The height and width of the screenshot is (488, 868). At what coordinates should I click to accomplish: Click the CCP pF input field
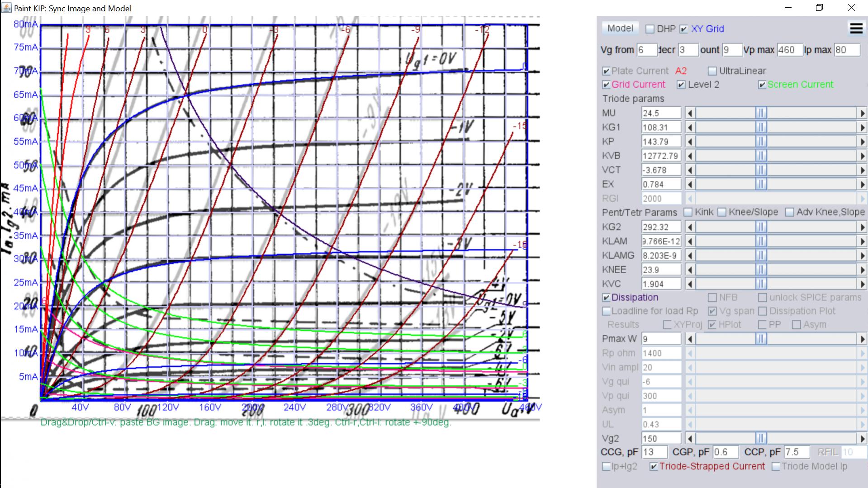coord(797,452)
